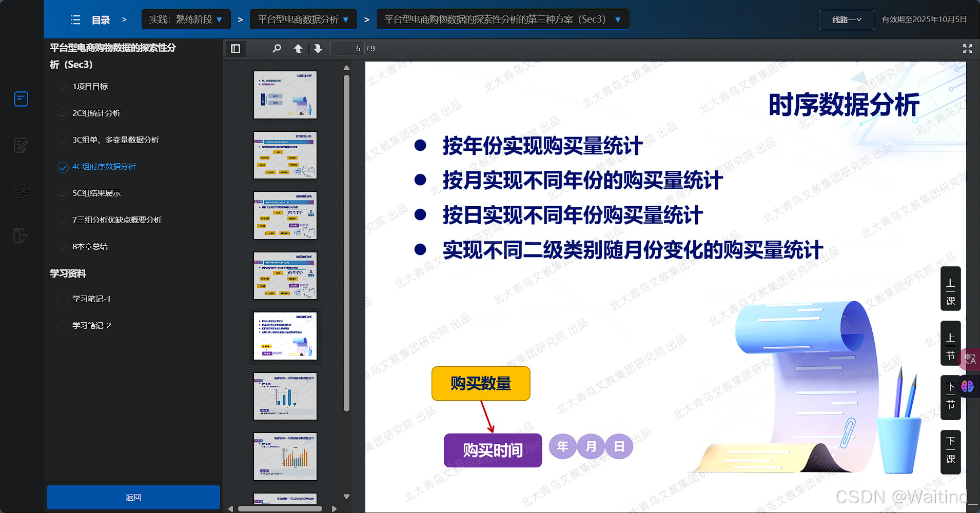Expand the Sec3 section title dropdown
This screenshot has width=980, height=513.
click(x=503, y=19)
